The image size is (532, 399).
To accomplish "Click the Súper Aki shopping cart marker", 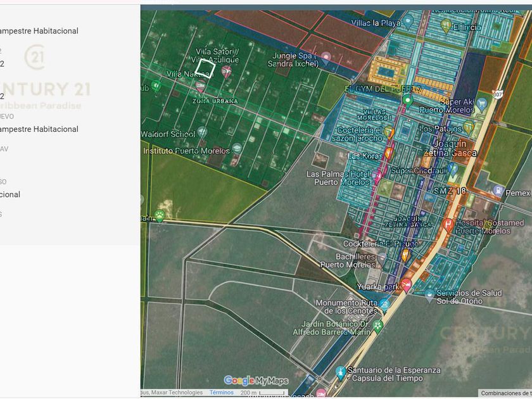I will click(481, 104).
